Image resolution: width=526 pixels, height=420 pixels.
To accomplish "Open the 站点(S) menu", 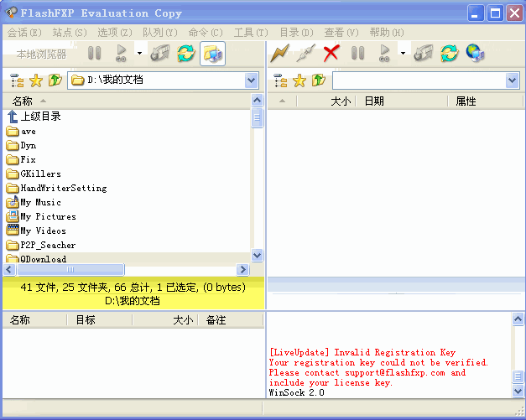I will coord(70,33).
